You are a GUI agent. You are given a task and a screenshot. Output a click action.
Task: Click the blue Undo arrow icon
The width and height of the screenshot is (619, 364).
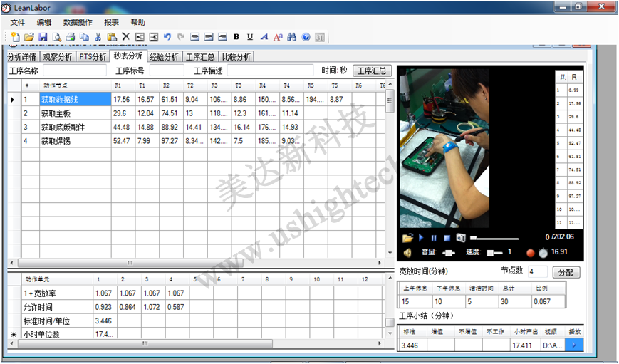click(167, 37)
